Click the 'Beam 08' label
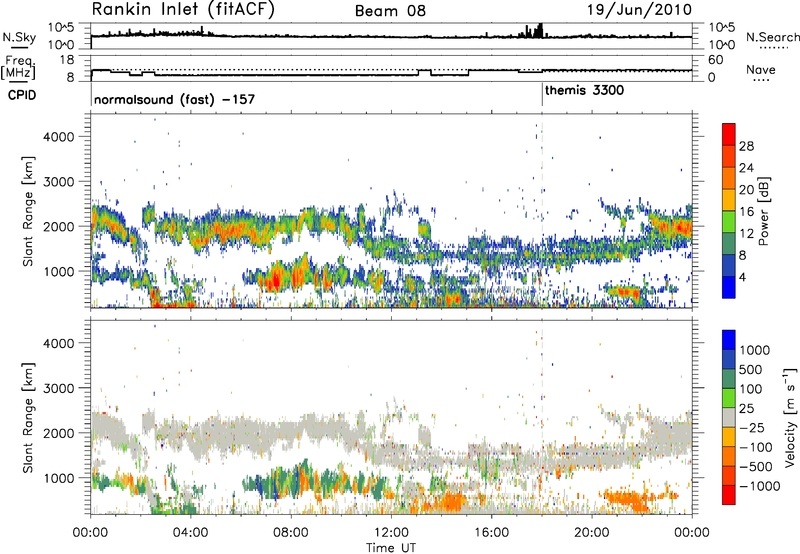The width and height of the screenshot is (800, 554). (390, 11)
